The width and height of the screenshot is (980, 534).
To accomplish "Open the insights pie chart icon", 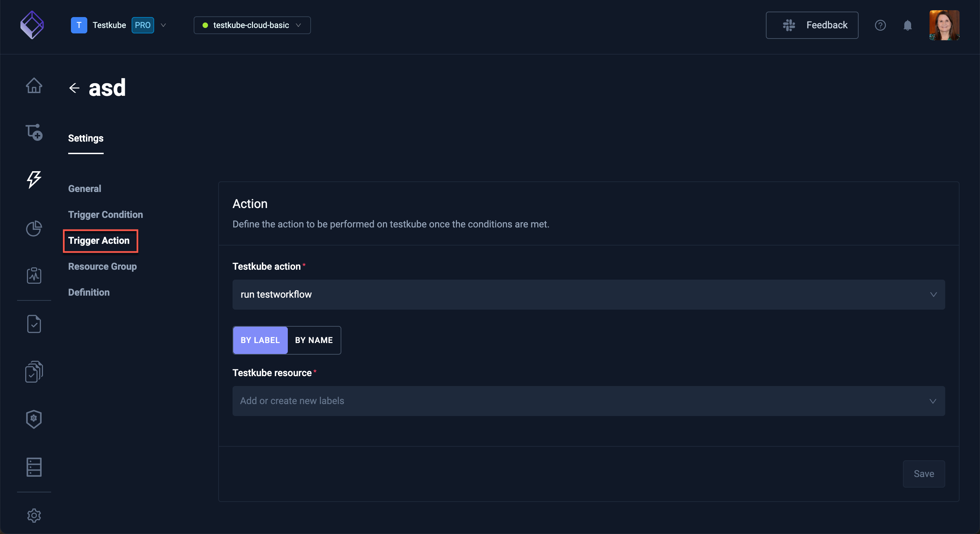I will point(34,228).
